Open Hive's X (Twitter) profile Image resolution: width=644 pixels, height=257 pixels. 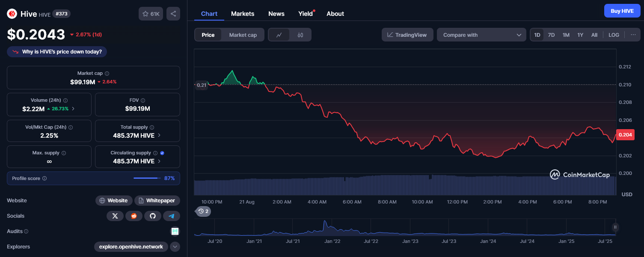click(115, 216)
